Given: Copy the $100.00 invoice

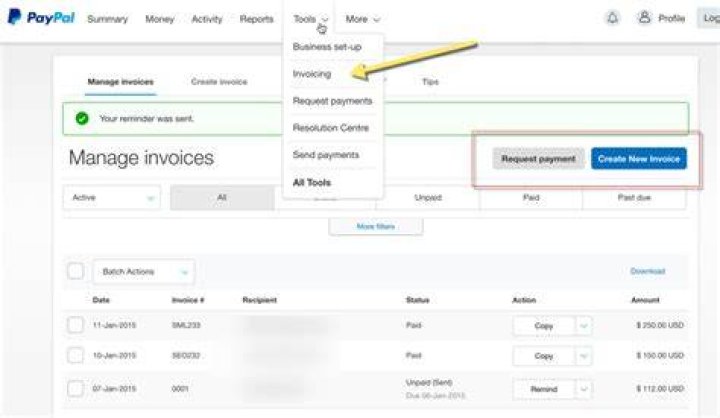Looking at the screenshot, I should (544, 356).
